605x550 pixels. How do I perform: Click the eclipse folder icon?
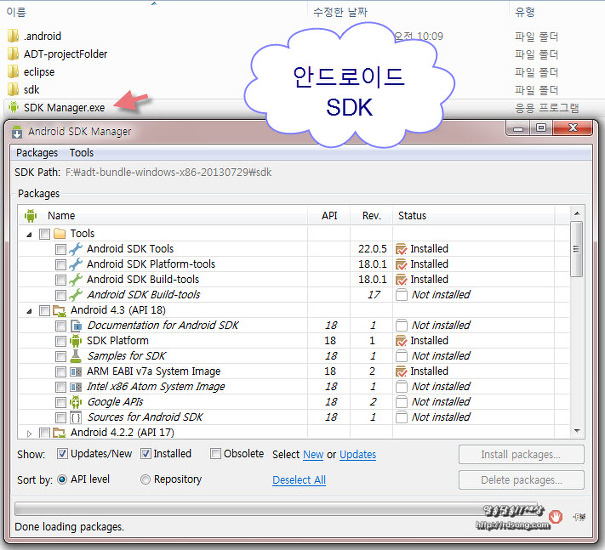(x=13, y=71)
